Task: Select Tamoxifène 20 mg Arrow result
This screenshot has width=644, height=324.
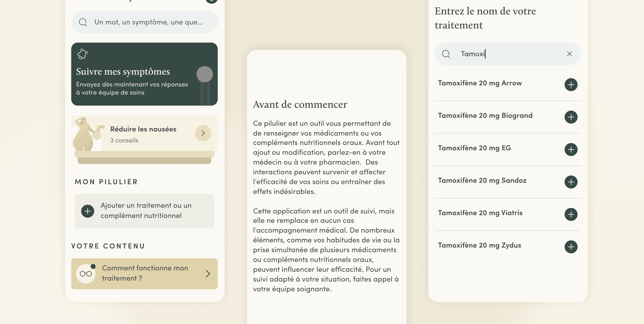Action: tap(480, 83)
